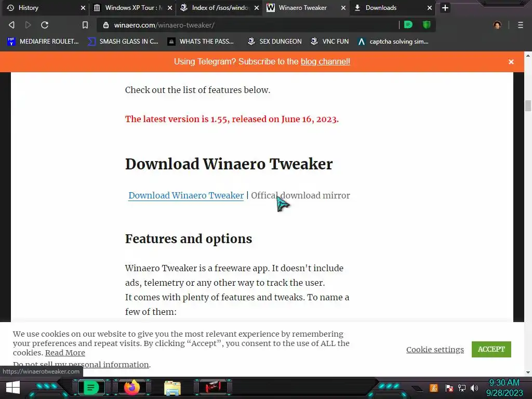Click the red latest version 1.55 text

click(x=232, y=119)
